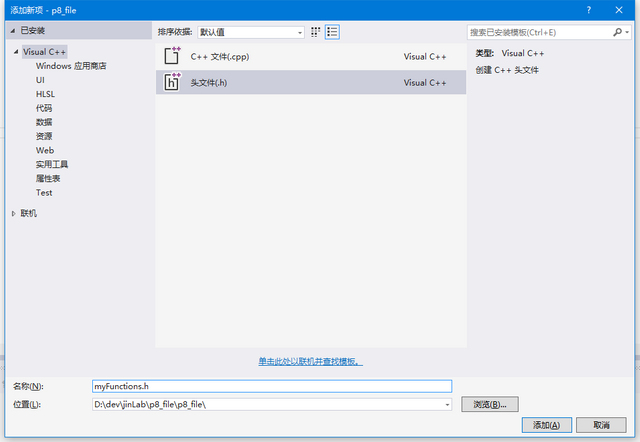Click the 名称(N) label
The image size is (640, 442).
click(28, 386)
